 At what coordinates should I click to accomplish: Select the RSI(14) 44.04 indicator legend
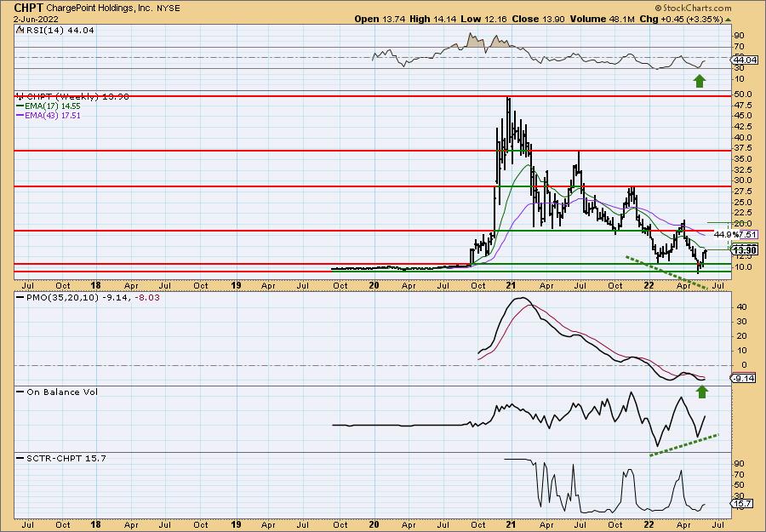(x=55, y=30)
